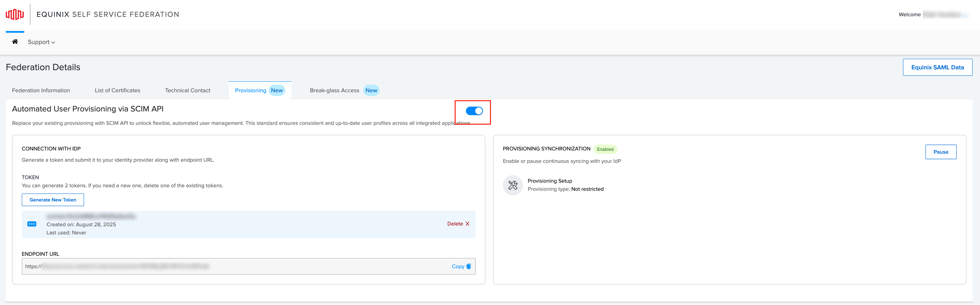980x305 pixels.
Task: Click the Enabled status badge
Action: pos(605,149)
